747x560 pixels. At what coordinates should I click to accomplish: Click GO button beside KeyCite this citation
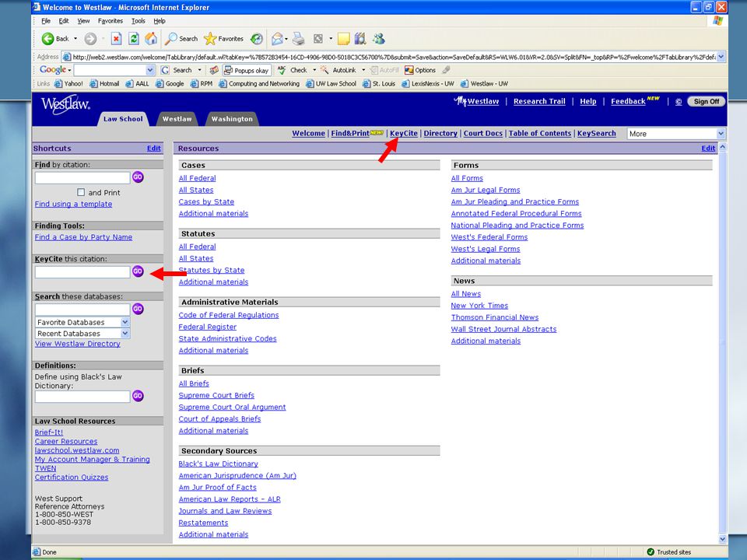138,271
